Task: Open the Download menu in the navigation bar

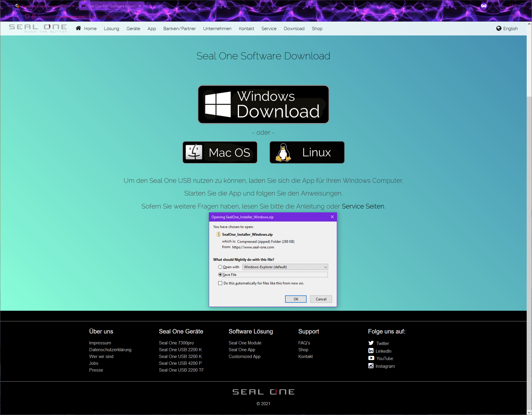Action: coord(294,29)
